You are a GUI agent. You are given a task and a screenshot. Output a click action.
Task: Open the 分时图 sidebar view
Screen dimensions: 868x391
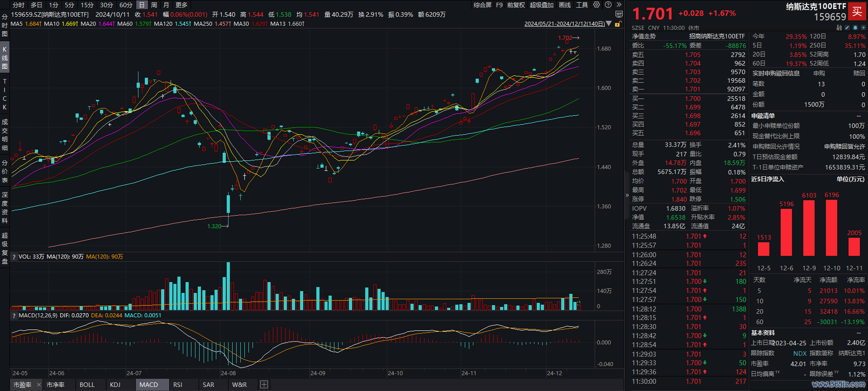(5, 25)
